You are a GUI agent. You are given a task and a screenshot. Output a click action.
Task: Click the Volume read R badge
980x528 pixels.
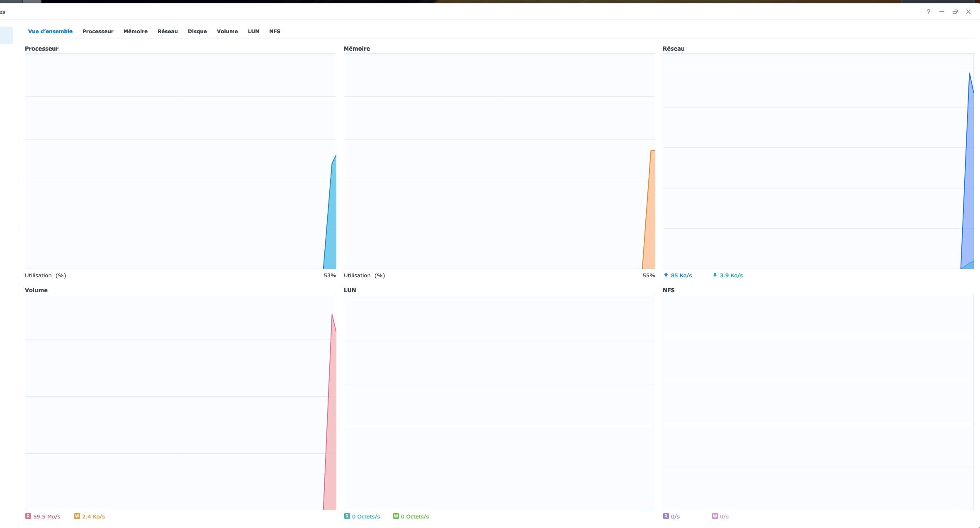point(28,516)
